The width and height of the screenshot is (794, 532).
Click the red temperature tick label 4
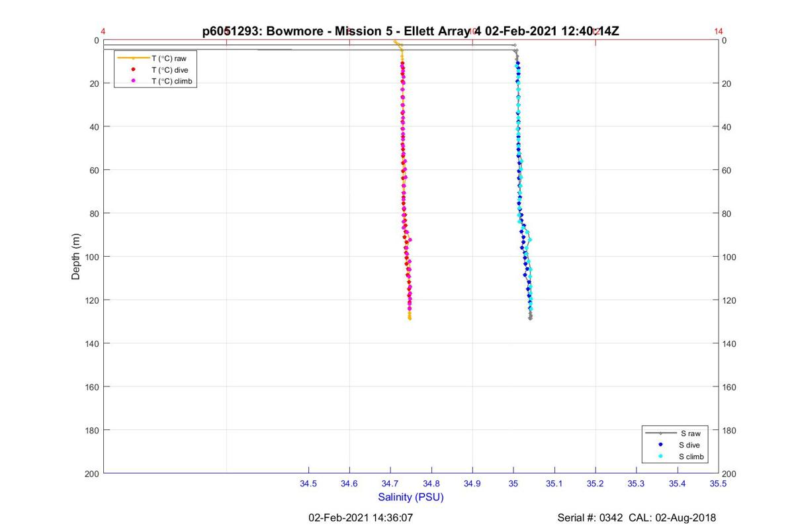pyautogui.click(x=103, y=31)
